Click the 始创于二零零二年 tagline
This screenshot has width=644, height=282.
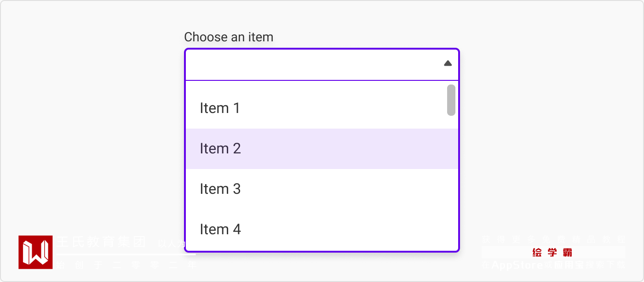click(x=126, y=265)
